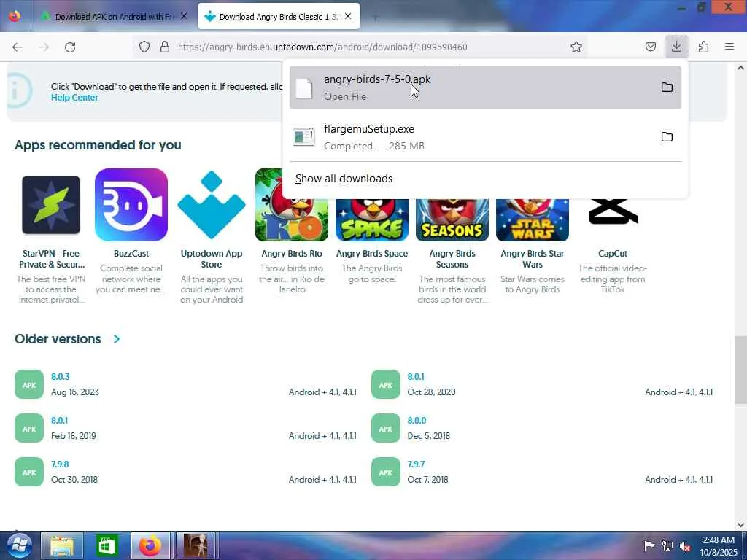Select the Download Angry Birds Classic tab
Screen dimensions: 747x560
(x=279, y=17)
